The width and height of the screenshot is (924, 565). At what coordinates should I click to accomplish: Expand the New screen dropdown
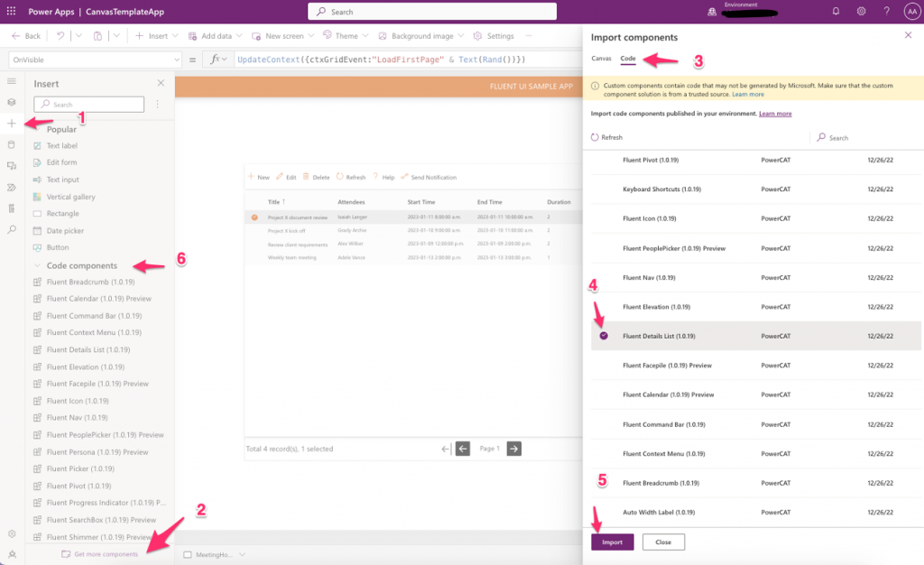click(x=310, y=36)
